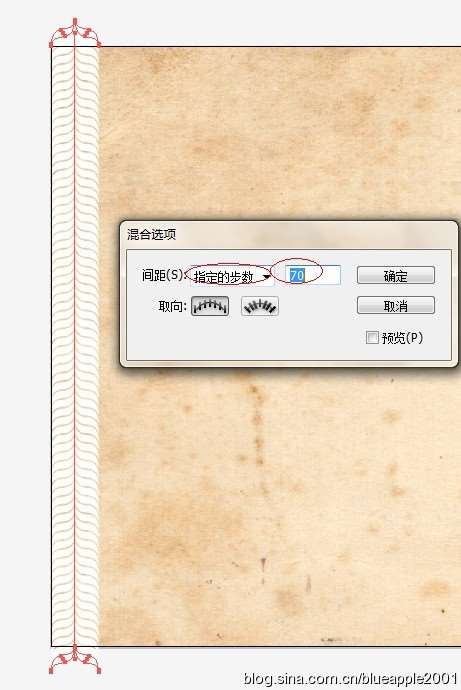Enable the 预览(P) preview checkbox
Screen dimensions: 461x690
(372, 338)
